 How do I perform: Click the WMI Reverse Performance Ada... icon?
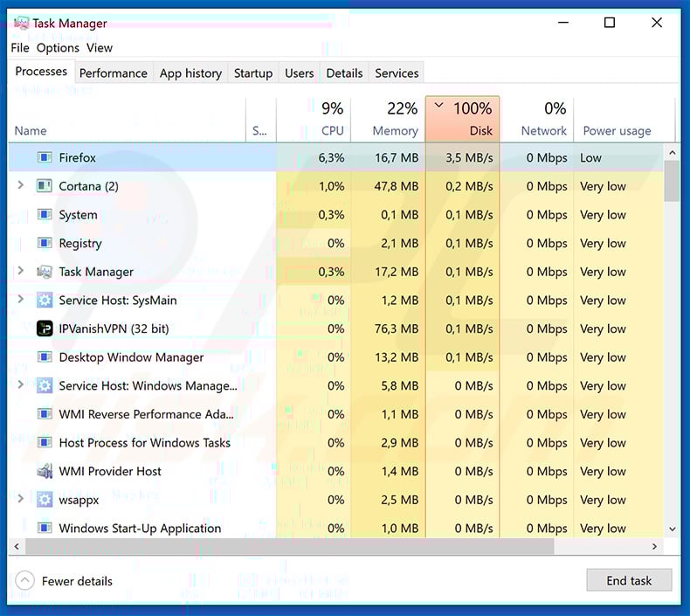point(45,414)
